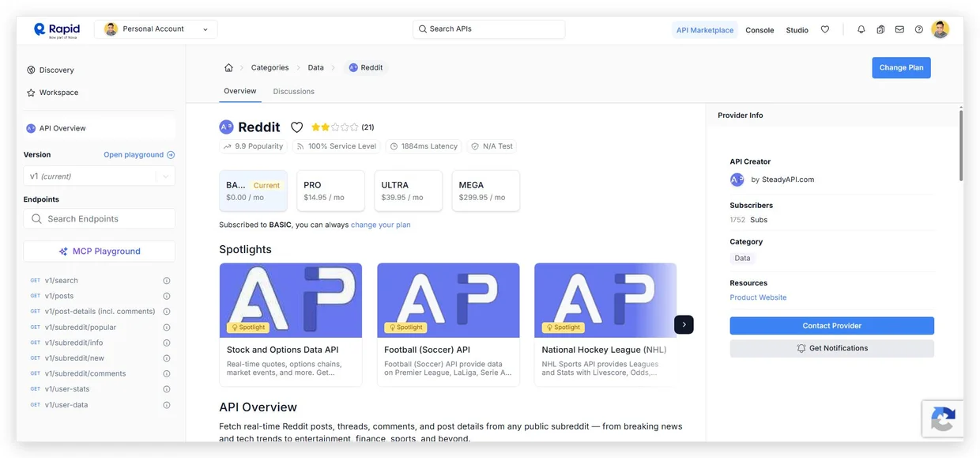Click Workspace in the sidebar

click(58, 93)
